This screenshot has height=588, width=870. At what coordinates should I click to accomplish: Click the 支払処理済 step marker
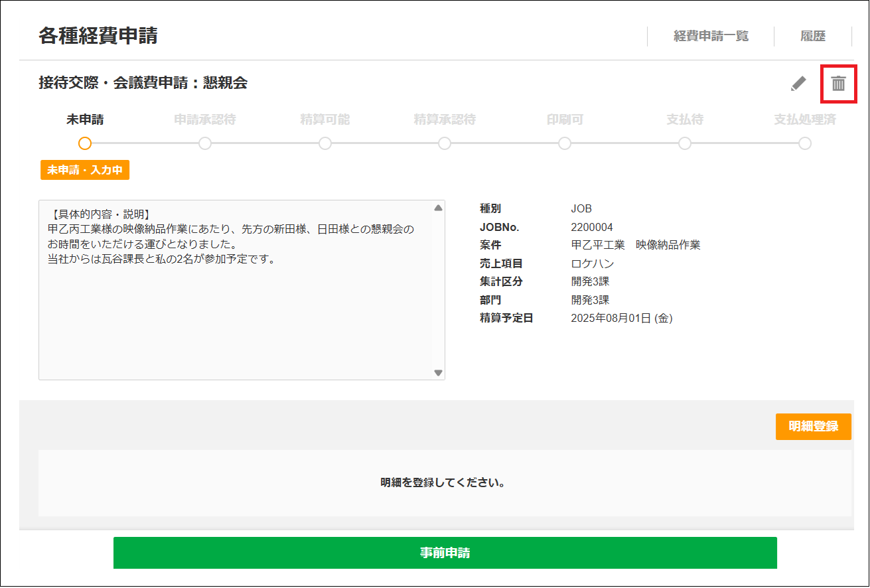pos(806,143)
